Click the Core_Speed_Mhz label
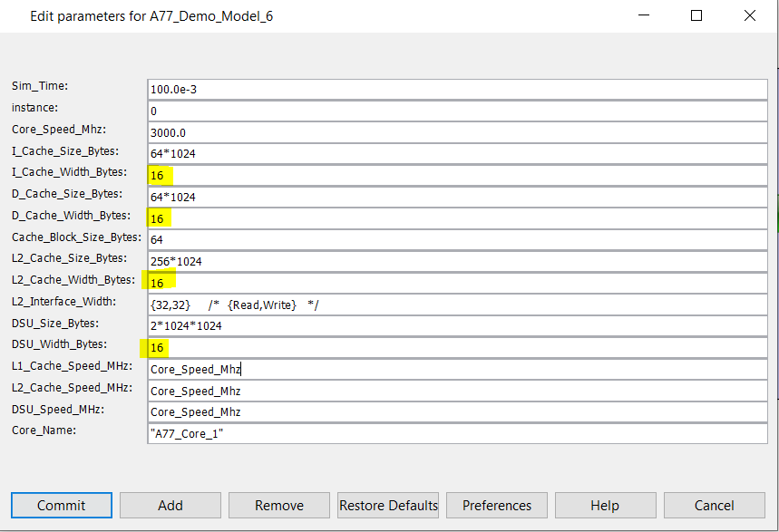This screenshot has width=779, height=532. 59,130
